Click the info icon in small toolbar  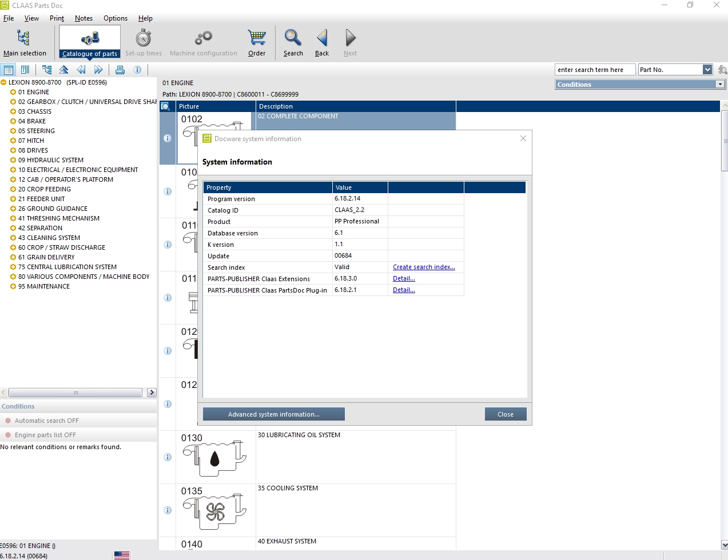tap(137, 70)
